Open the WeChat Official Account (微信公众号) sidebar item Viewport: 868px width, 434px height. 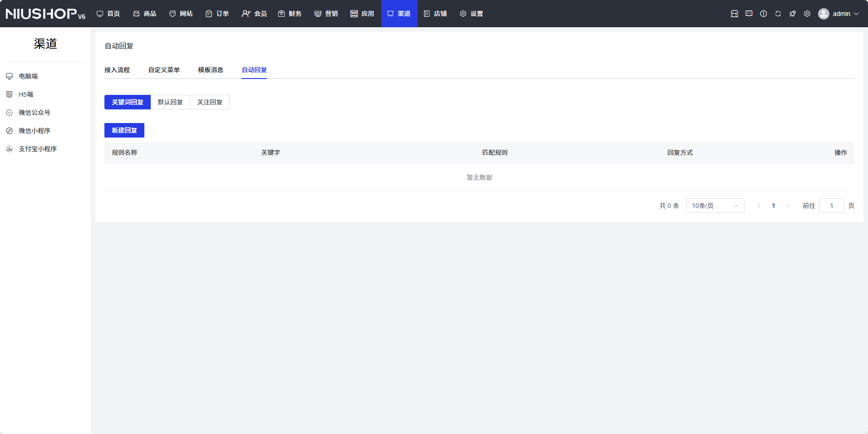[34, 113]
